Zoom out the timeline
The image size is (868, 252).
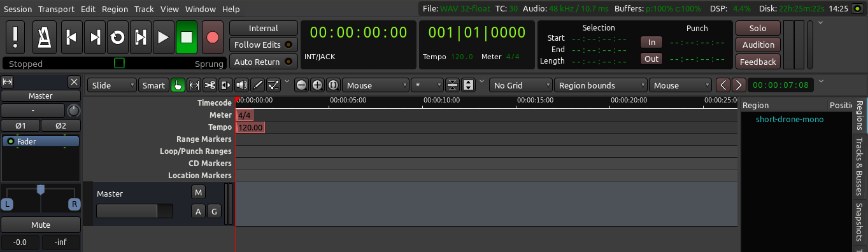pyautogui.click(x=302, y=85)
